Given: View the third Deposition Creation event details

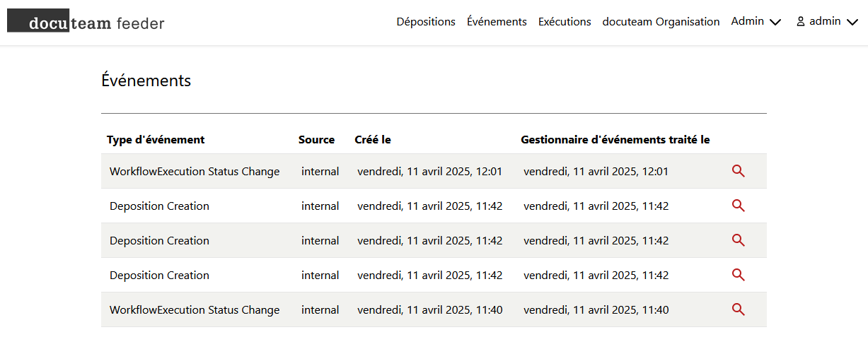Looking at the screenshot, I should [738, 275].
